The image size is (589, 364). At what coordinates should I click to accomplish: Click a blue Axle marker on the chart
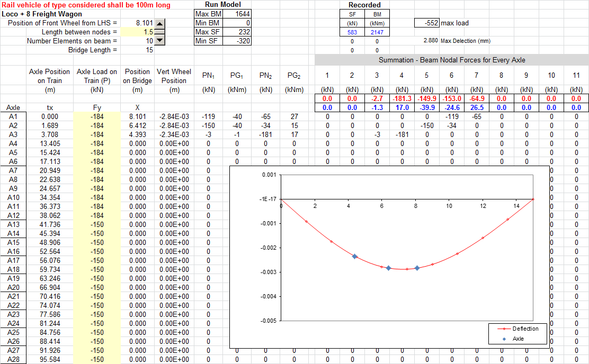[x=354, y=256]
